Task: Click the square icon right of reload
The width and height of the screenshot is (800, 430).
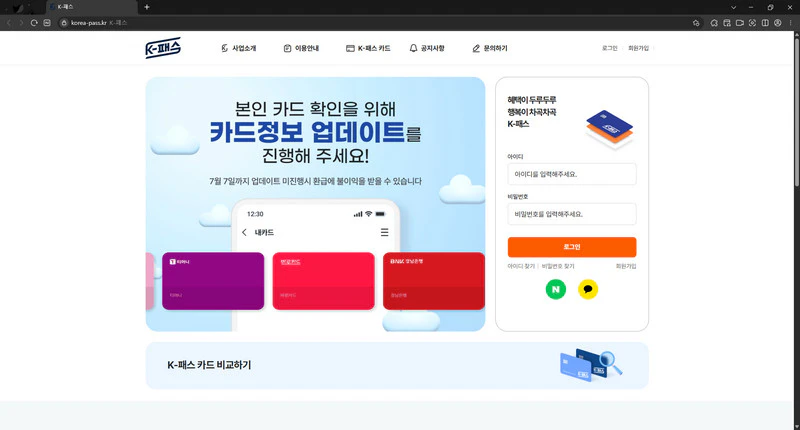Action: [x=47, y=23]
